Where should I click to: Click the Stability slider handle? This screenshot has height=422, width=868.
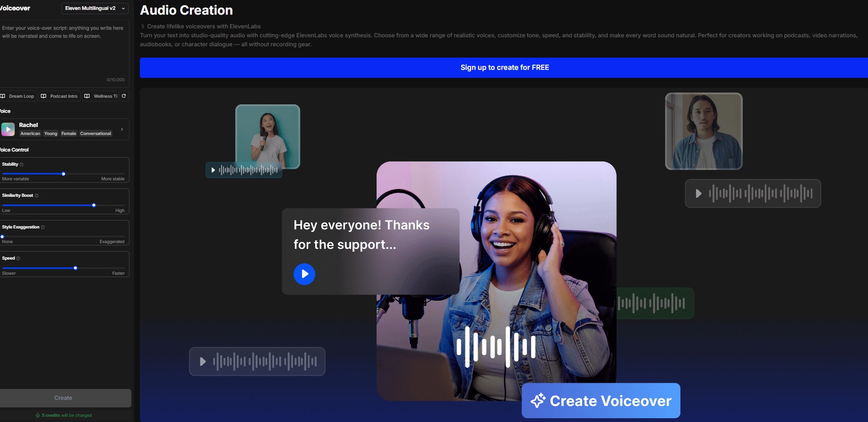coord(63,174)
